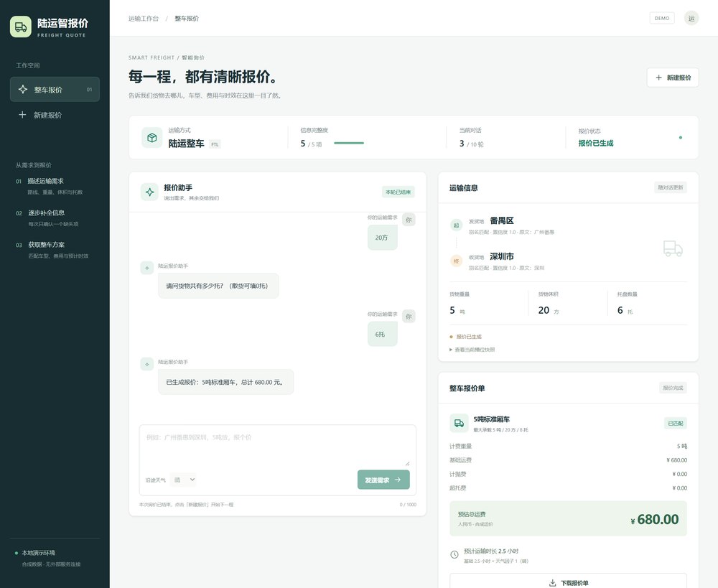Open the 运 user avatar in top bar

pos(691,19)
